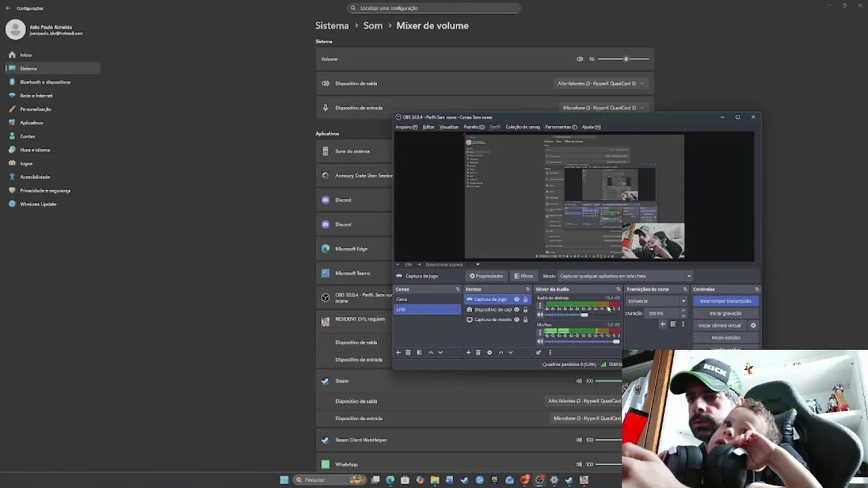Toggle visibility of Captura de monitor source

(517, 320)
